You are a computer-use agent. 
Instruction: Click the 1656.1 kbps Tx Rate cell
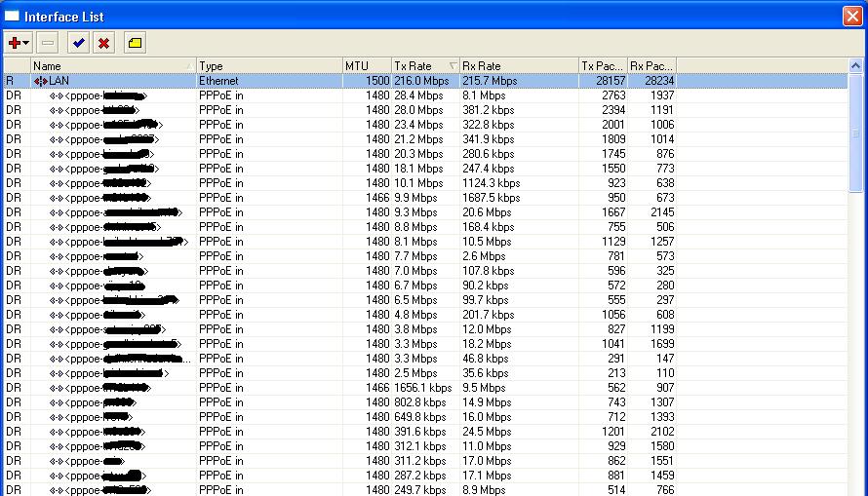(423, 388)
